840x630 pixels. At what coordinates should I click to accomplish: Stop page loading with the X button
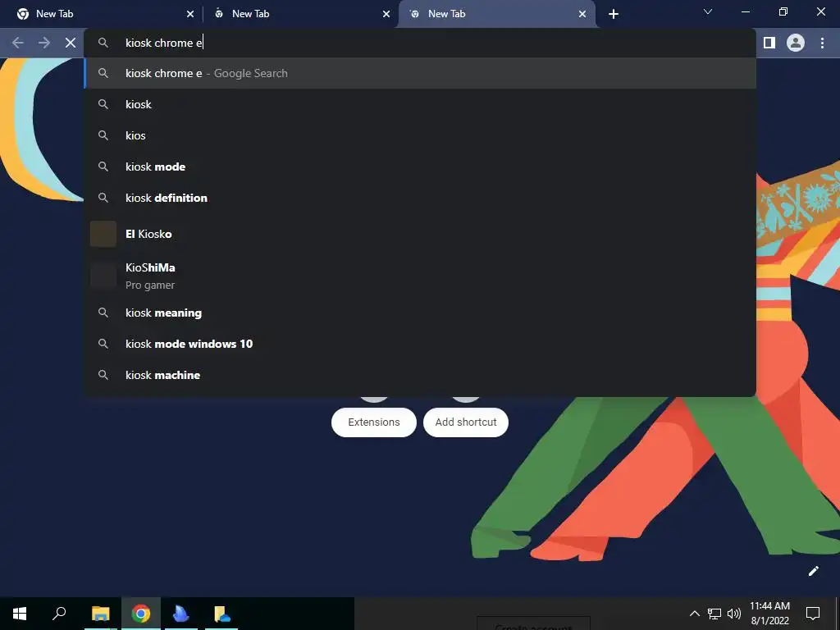(x=71, y=43)
